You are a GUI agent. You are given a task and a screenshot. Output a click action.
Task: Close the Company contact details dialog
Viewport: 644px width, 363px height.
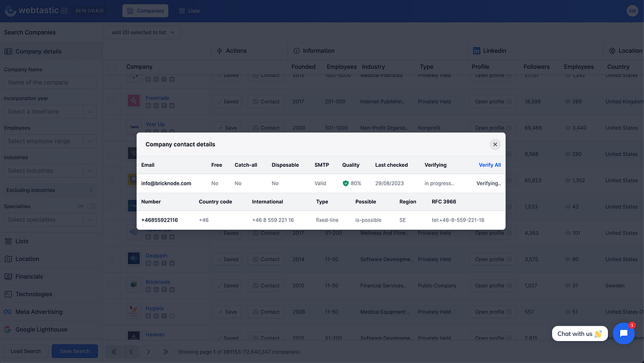[x=495, y=144]
